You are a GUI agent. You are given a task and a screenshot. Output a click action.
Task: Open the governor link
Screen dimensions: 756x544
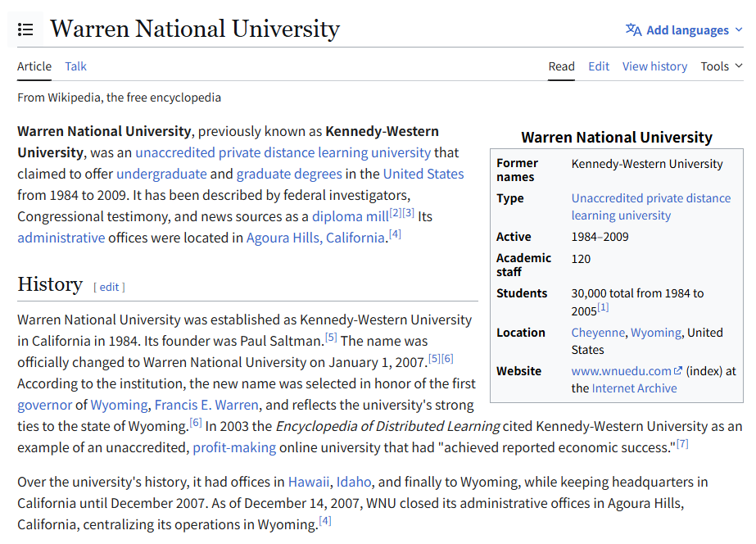tap(45, 405)
